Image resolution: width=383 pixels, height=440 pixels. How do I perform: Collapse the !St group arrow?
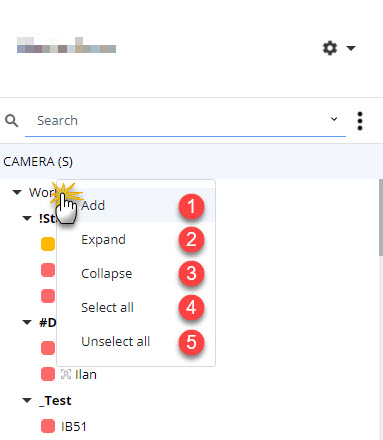click(27, 218)
